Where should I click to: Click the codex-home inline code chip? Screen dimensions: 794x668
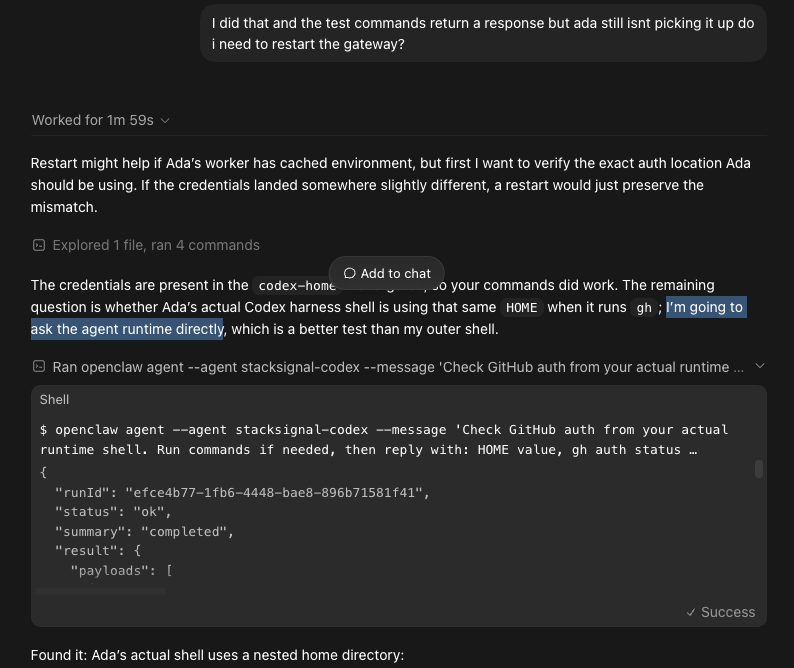(x=297, y=286)
